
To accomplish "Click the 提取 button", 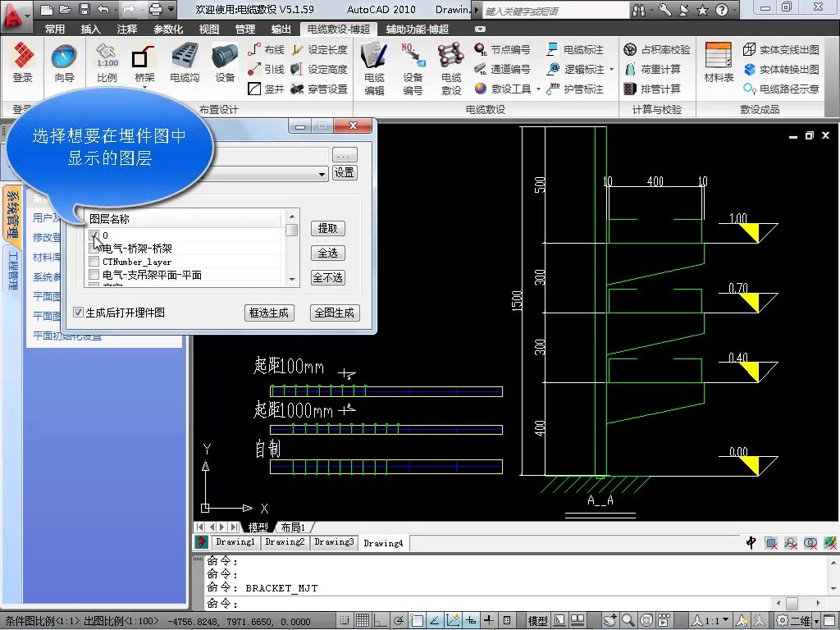I will point(328,228).
